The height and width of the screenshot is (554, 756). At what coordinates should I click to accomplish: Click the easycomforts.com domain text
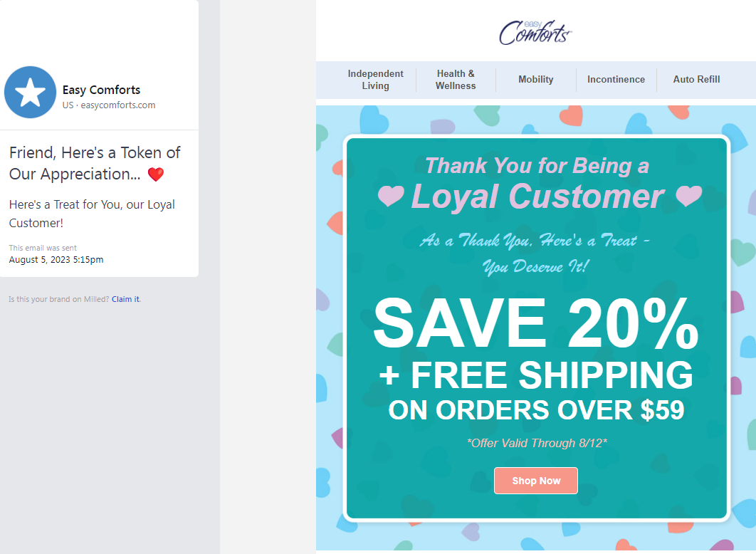click(117, 105)
